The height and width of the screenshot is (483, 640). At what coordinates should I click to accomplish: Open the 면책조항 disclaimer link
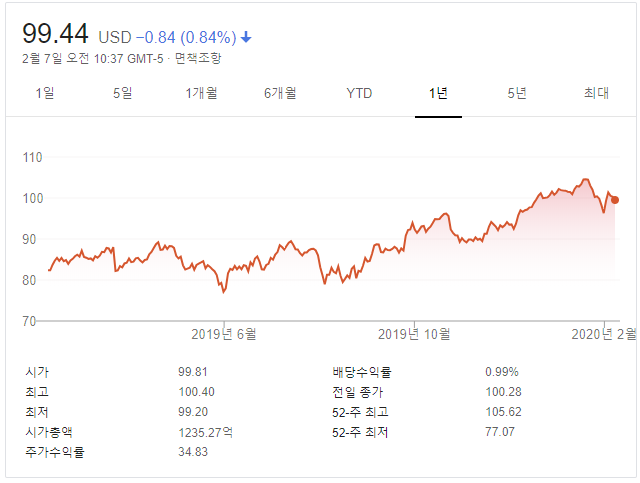[x=198, y=58]
